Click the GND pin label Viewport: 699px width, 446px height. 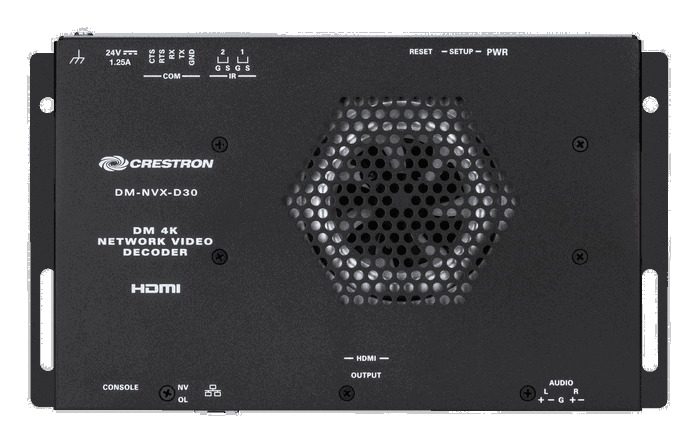click(x=192, y=57)
